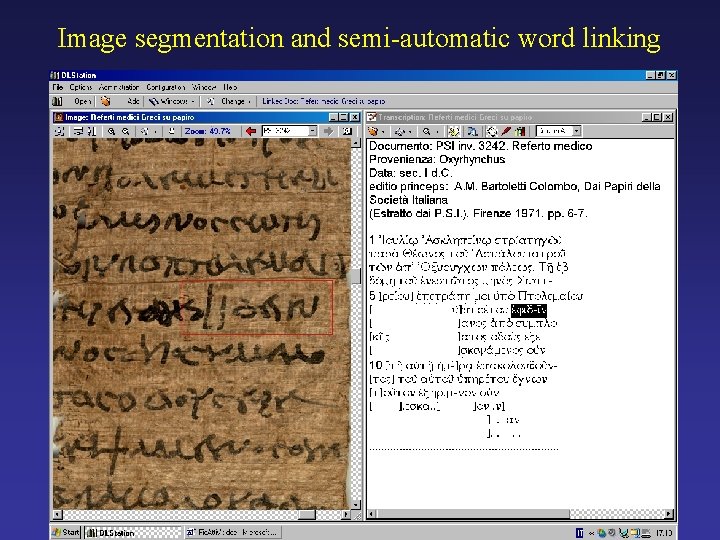This screenshot has height=540, width=720.
Task: Click the magnifier icon in transcription toolbar
Action: pos(426,131)
